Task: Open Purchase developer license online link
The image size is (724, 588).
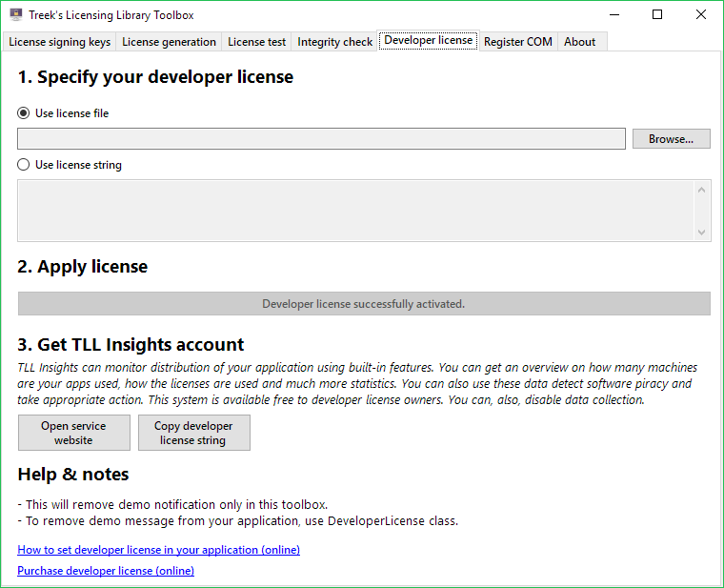Action: pos(106,571)
